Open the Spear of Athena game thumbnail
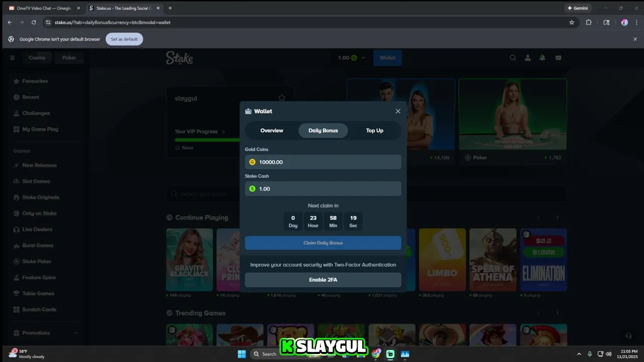The width and height of the screenshot is (644, 362). pyautogui.click(x=493, y=260)
